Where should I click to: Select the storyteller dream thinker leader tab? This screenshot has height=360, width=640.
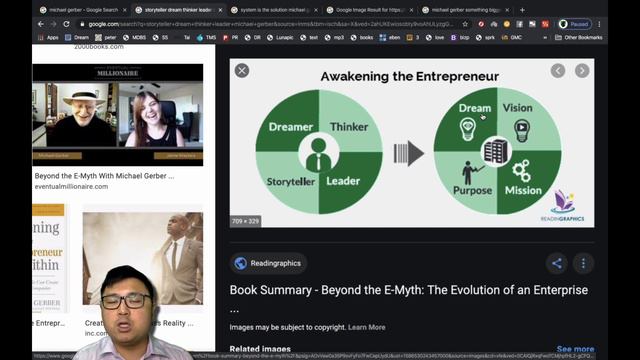(x=178, y=10)
